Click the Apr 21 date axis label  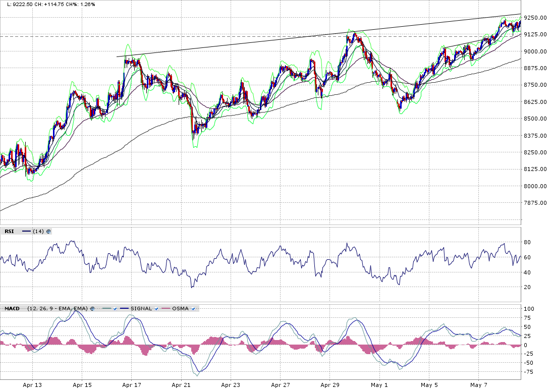tap(181, 384)
